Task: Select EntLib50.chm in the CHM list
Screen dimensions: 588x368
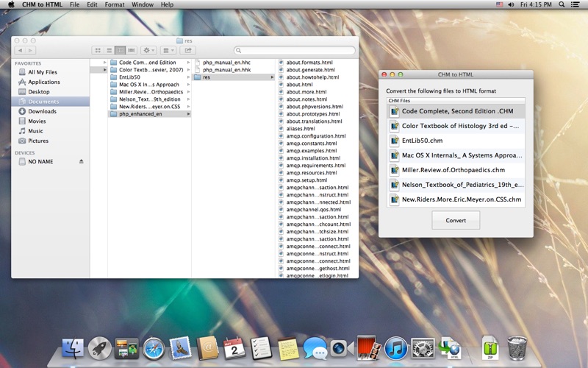Action: coord(456,141)
